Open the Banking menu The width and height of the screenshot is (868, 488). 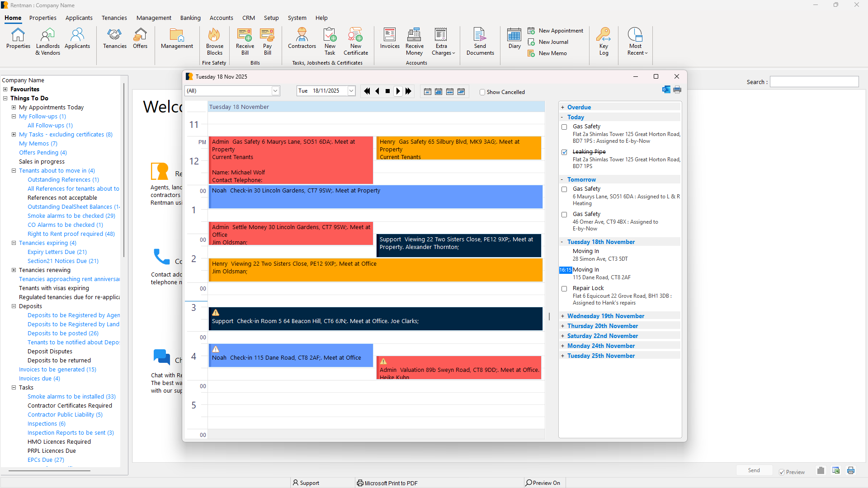190,18
